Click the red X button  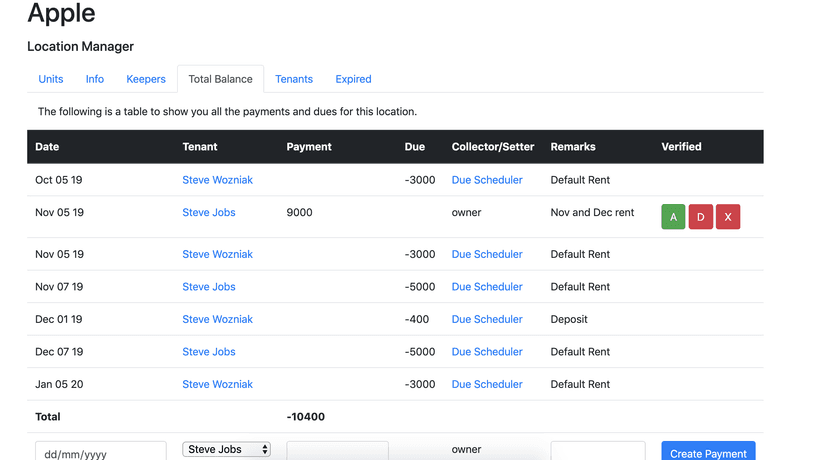coord(727,217)
